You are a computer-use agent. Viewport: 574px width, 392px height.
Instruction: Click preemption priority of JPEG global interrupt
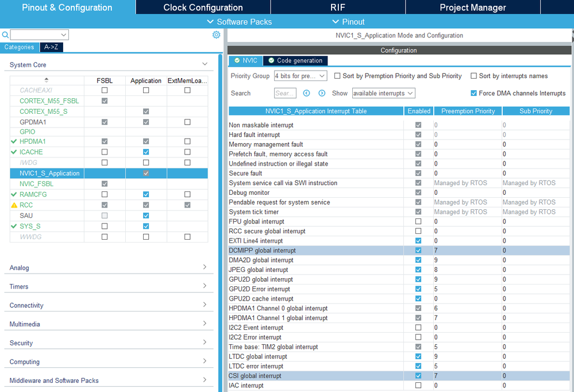468,270
